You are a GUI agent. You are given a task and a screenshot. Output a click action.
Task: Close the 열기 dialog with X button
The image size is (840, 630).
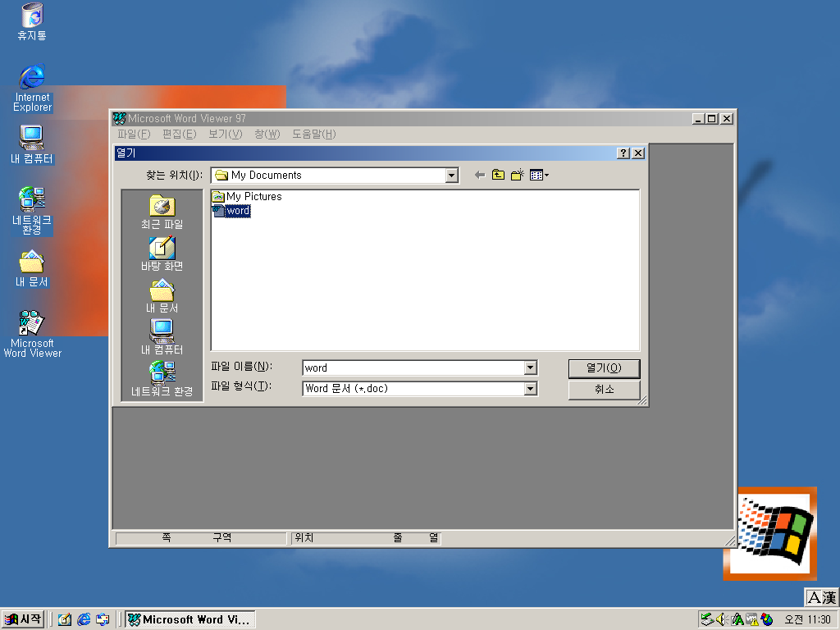tap(637, 153)
